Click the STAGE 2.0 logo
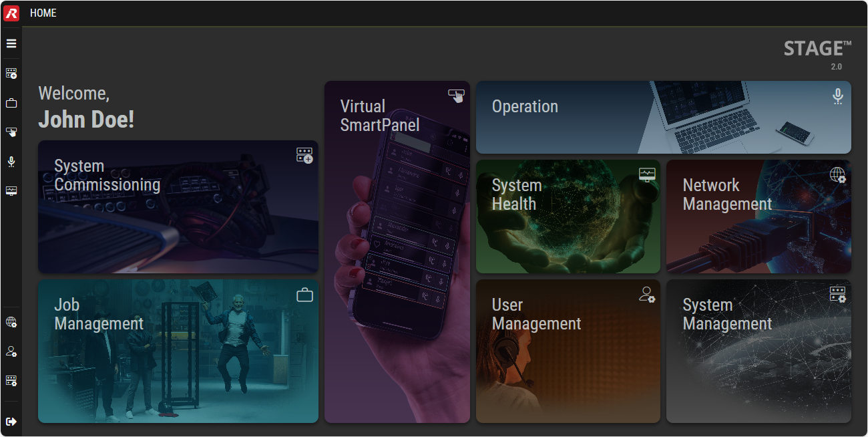This screenshot has height=437, width=868. coord(818,55)
